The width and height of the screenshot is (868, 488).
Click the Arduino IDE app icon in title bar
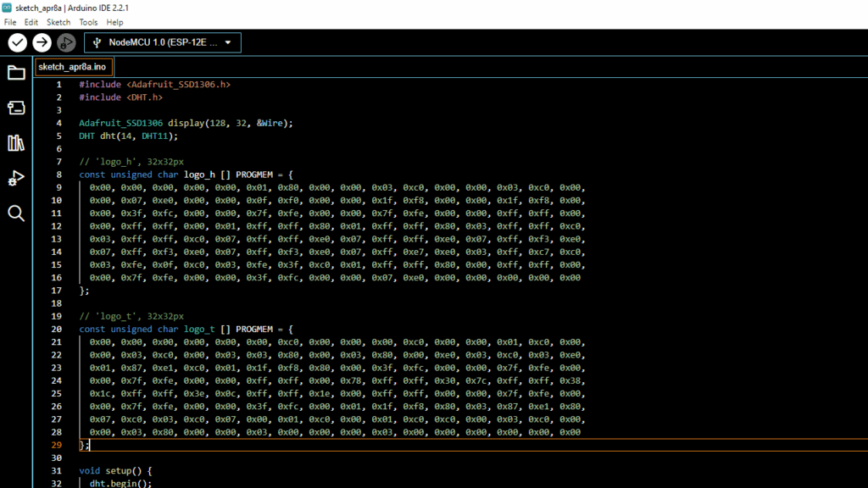tap(7, 8)
